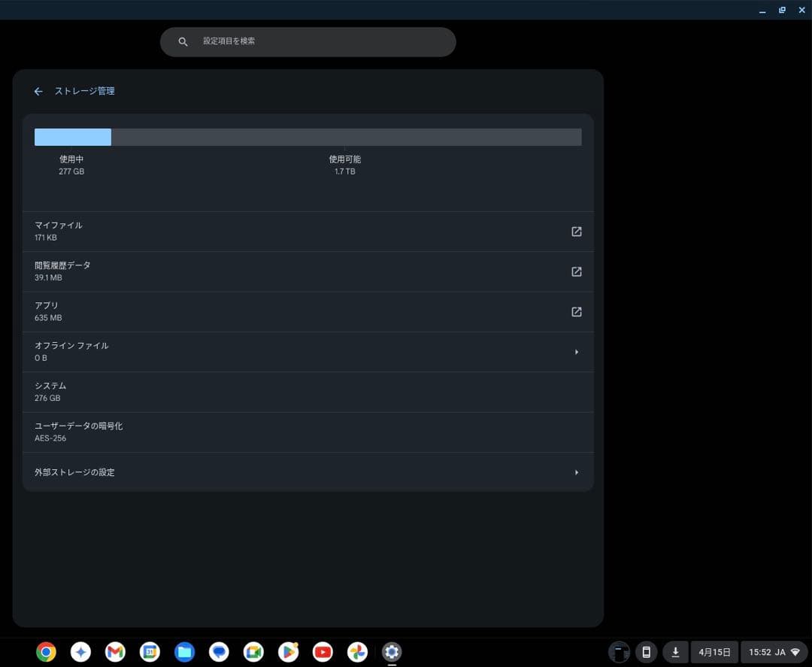The width and height of the screenshot is (812, 667).
Task: Open アプリ via its external link icon
Action: [x=577, y=311]
